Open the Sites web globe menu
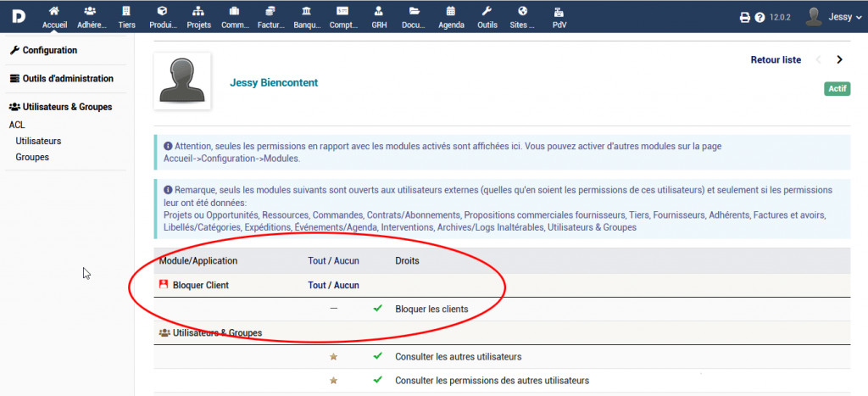 (x=522, y=17)
